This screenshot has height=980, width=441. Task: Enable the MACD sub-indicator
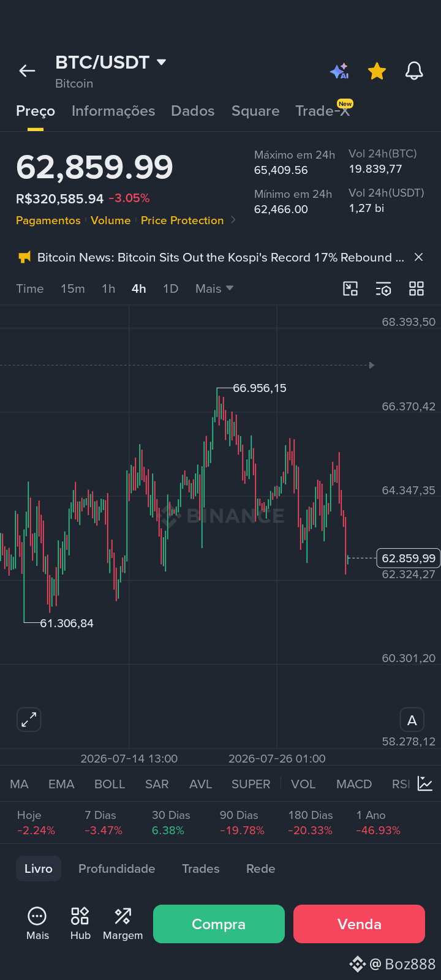point(354,784)
